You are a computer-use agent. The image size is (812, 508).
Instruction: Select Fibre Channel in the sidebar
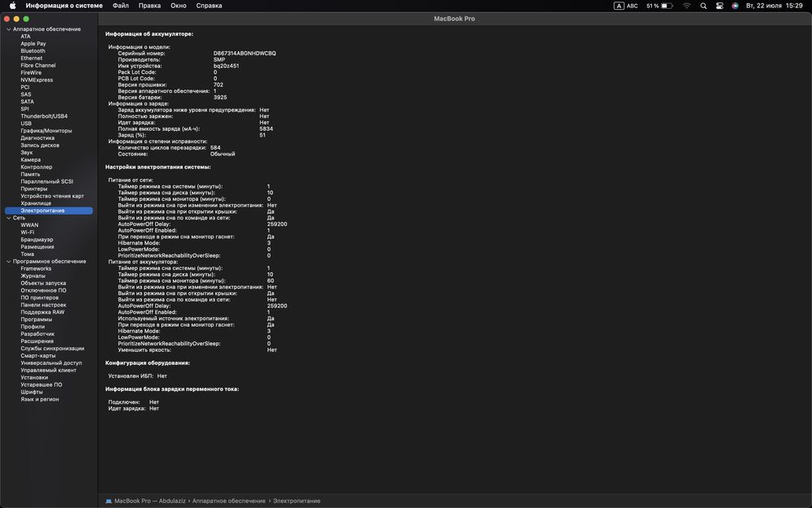coord(38,65)
